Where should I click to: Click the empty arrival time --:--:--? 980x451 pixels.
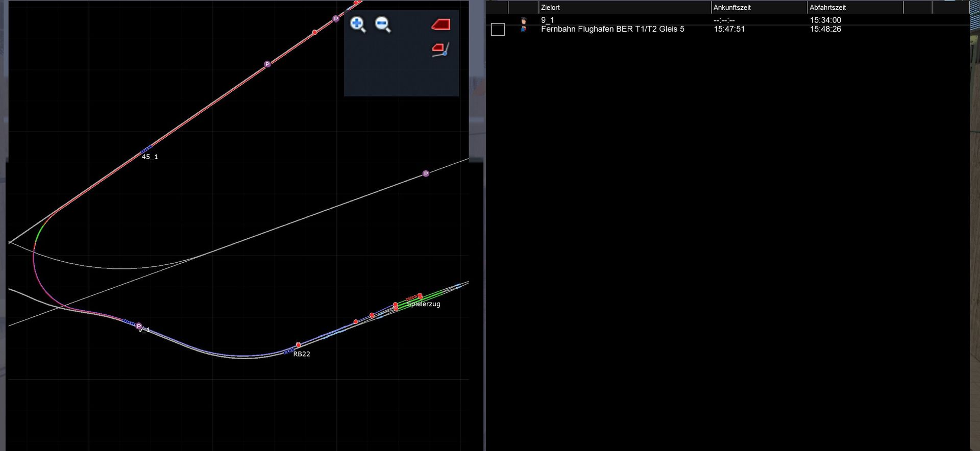(x=724, y=20)
